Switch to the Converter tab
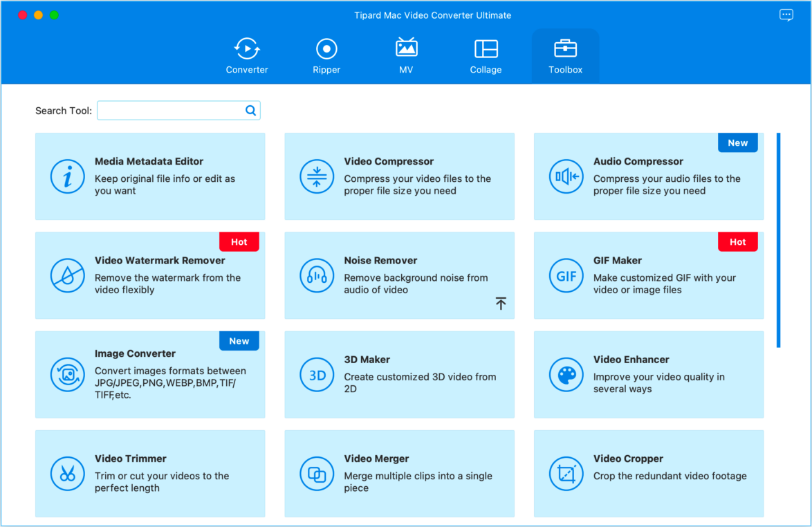The image size is (812, 527). click(247, 55)
